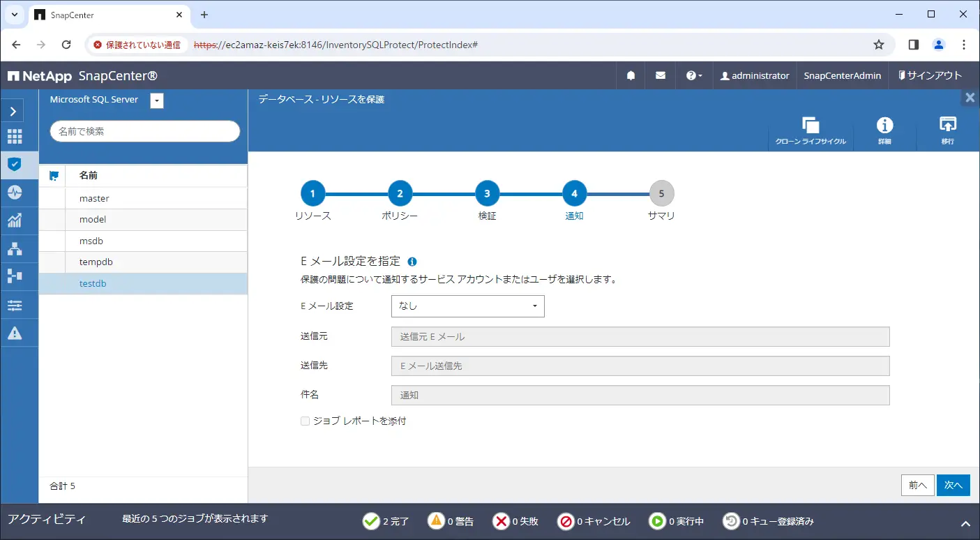Expand the アクティビティ panel with chevron
980x540 pixels.
coord(966,523)
